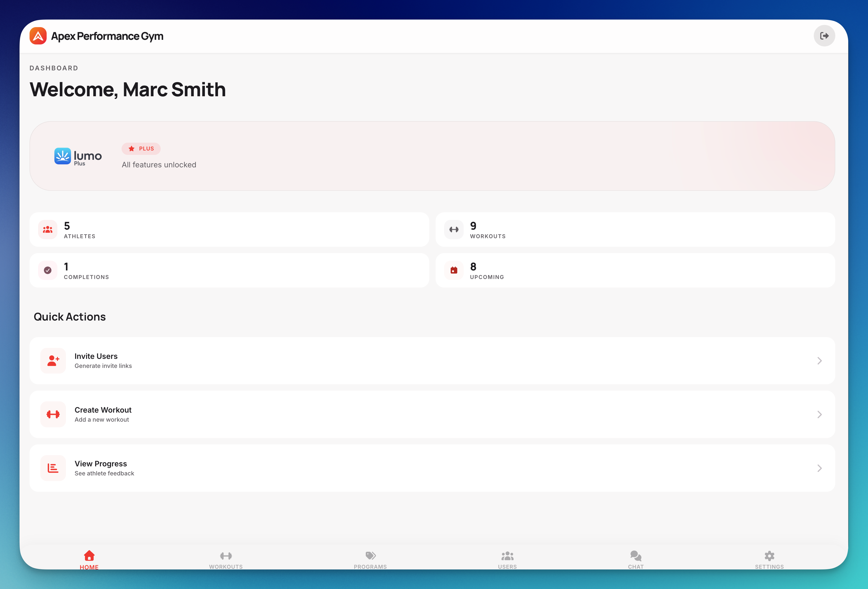Viewport: 868px width, 589px height.
Task: Expand the Invite Users action via its chevron
Action: (819, 360)
